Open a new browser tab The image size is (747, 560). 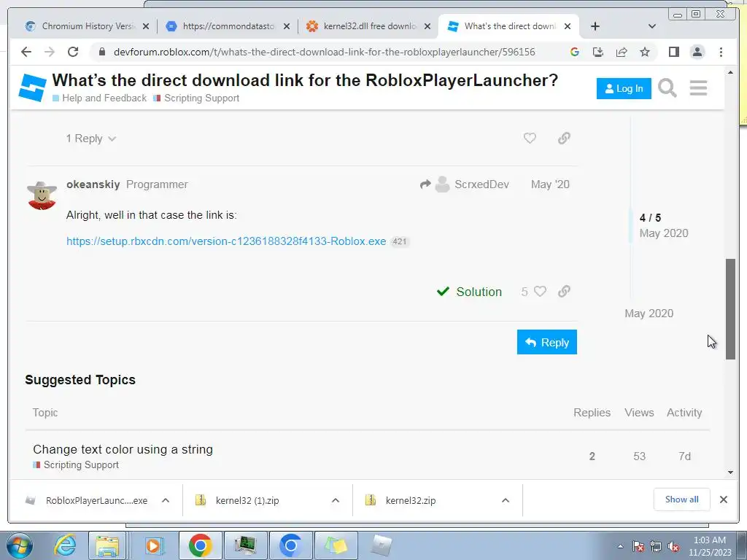[595, 26]
